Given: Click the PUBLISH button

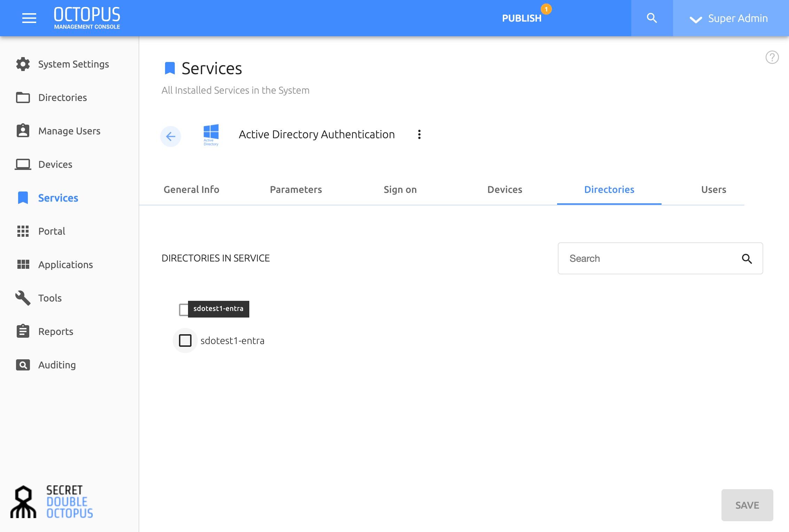Looking at the screenshot, I should [522, 18].
